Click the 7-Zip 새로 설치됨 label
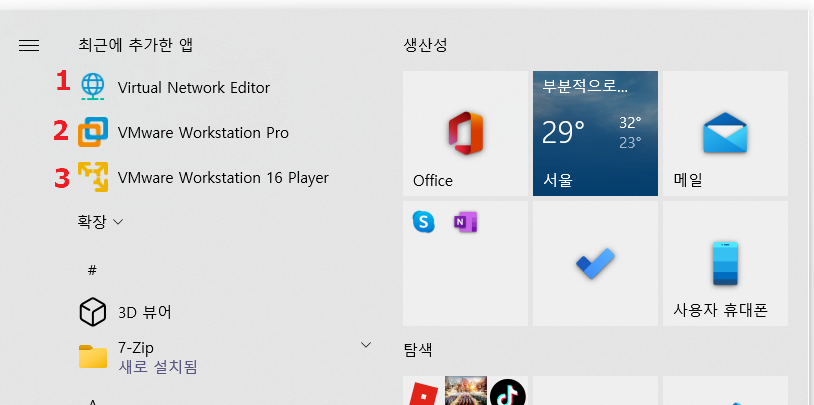The width and height of the screenshot is (814, 405). point(158,358)
